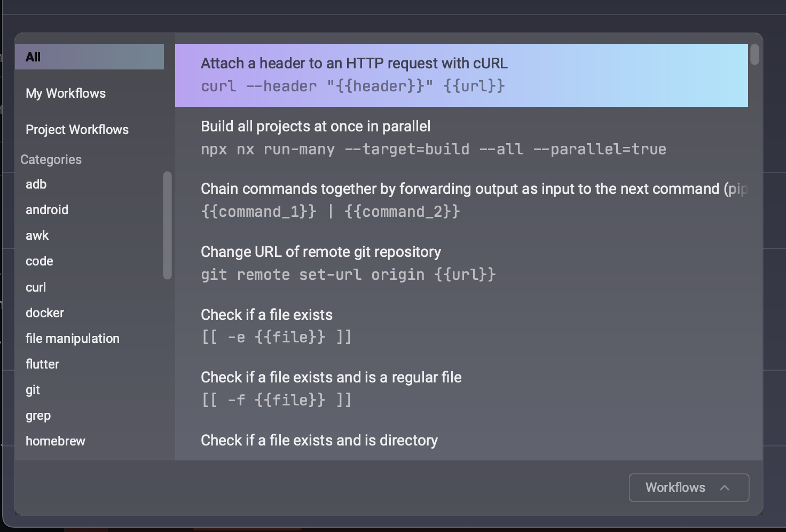Screen dimensions: 786x532
Task: Open My Workflows section
Action: coord(66,93)
